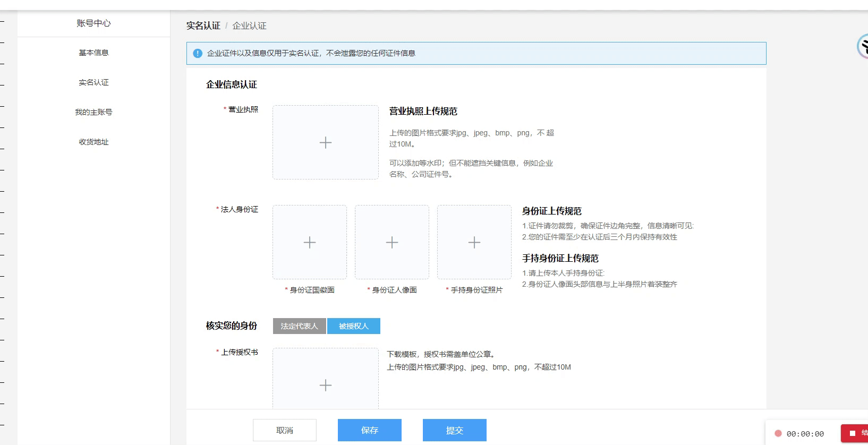Upload business license image via plus box

click(326, 142)
